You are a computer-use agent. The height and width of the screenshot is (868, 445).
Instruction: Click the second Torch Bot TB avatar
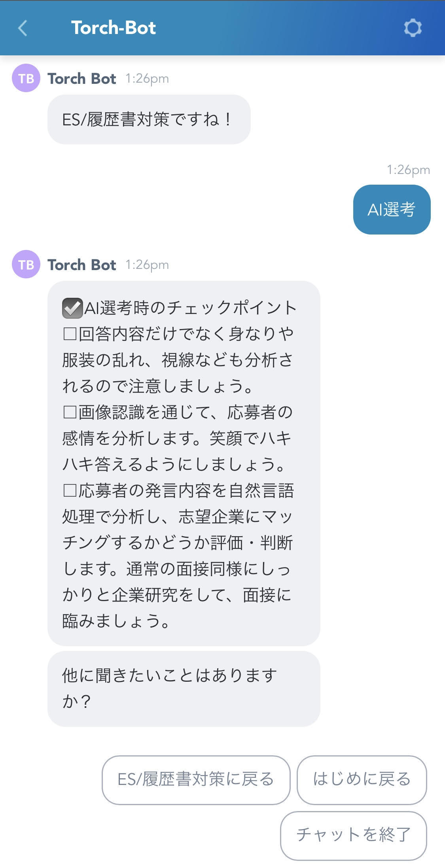[x=26, y=264]
